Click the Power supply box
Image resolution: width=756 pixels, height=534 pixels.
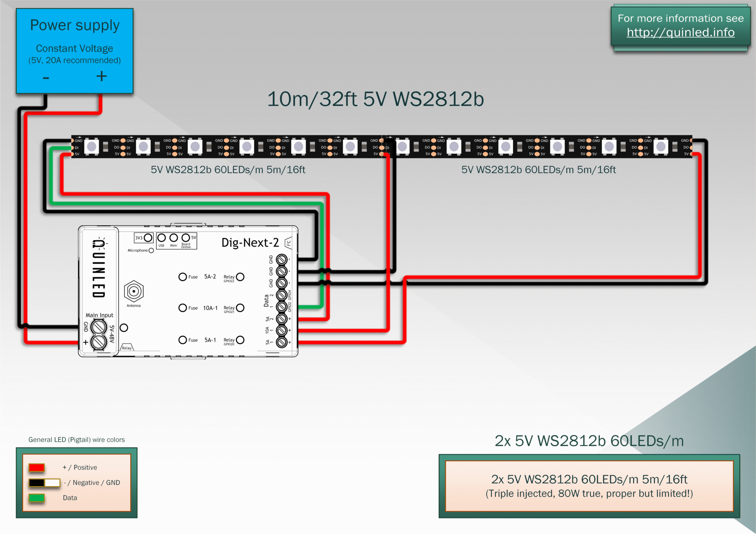[75, 51]
